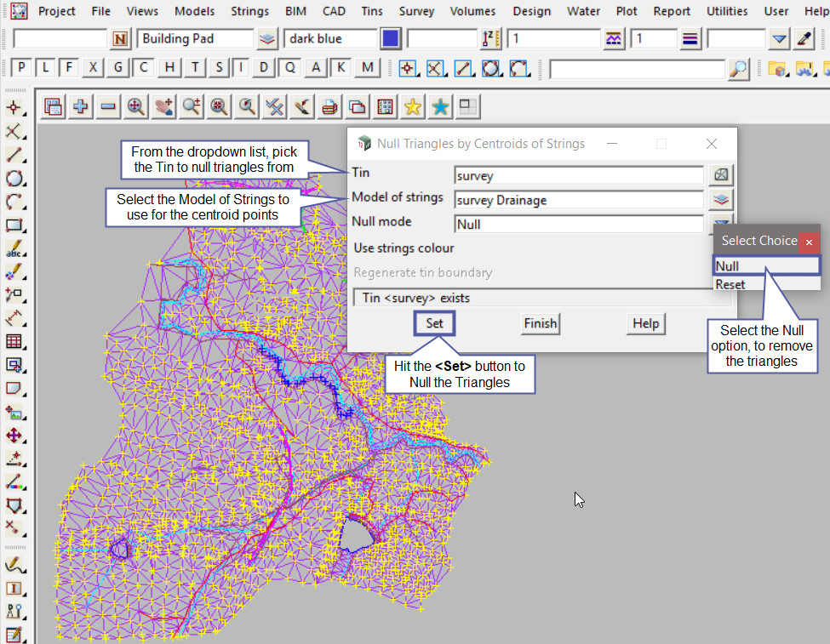The image size is (830, 644).
Task: Open the Survey menu
Action: tap(416, 11)
